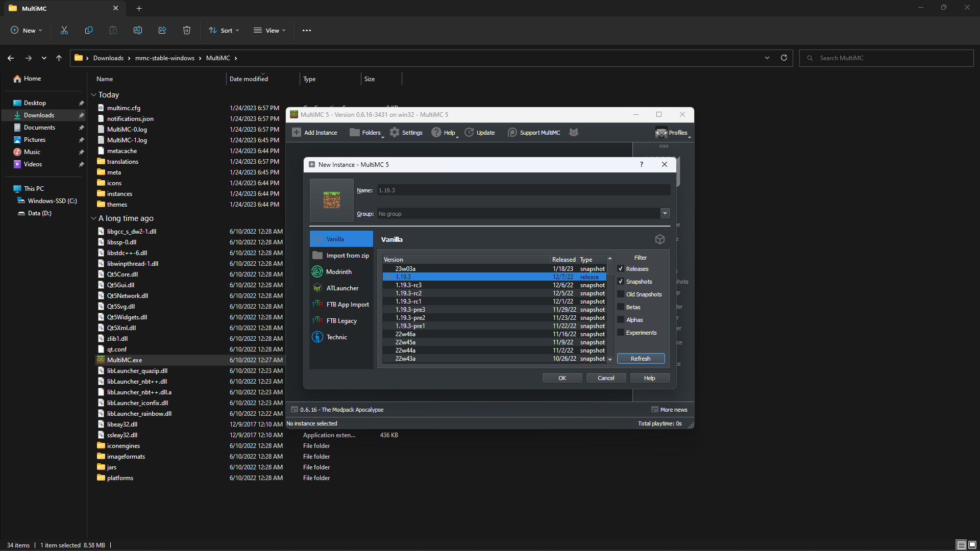Image resolution: width=980 pixels, height=551 pixels.
Task: Confirm instance creation with OK
Action: [562, 378]
